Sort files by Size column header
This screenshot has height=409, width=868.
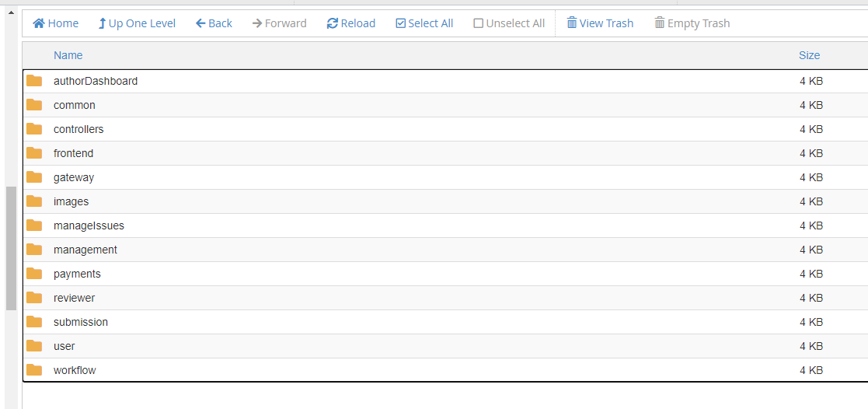click(x=809, y=55)
